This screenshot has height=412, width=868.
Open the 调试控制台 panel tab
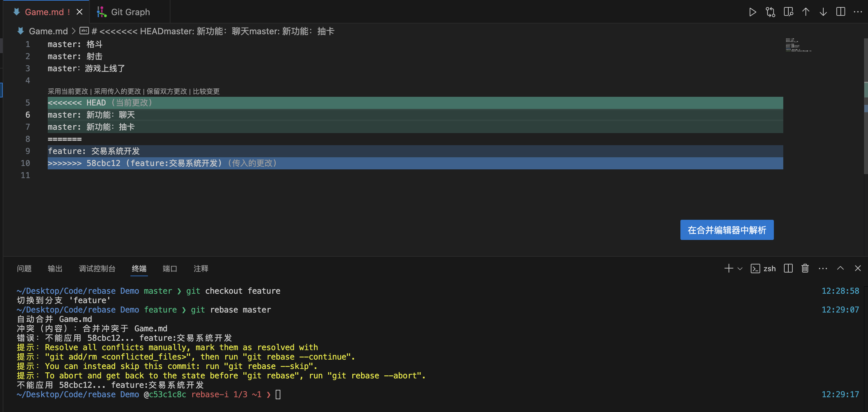coord(97,269)
